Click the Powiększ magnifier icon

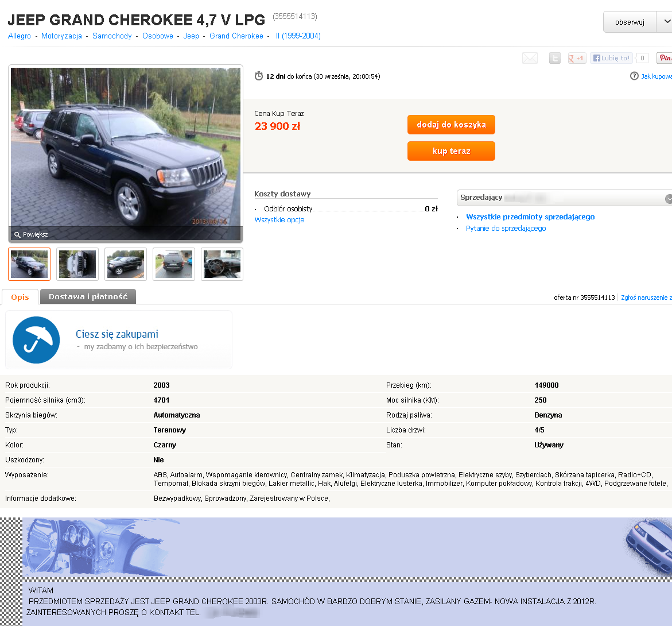pos(17,234)
